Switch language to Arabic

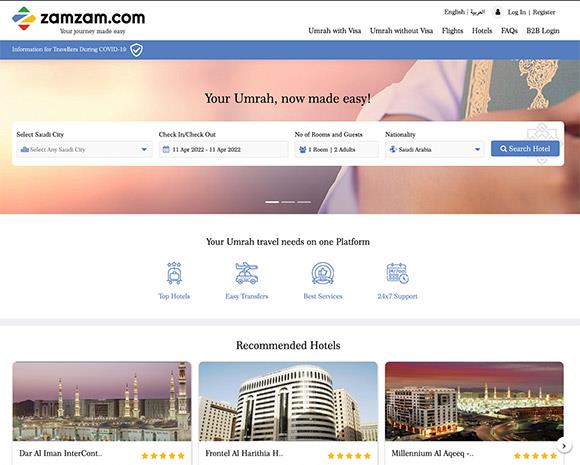point(477,12)
